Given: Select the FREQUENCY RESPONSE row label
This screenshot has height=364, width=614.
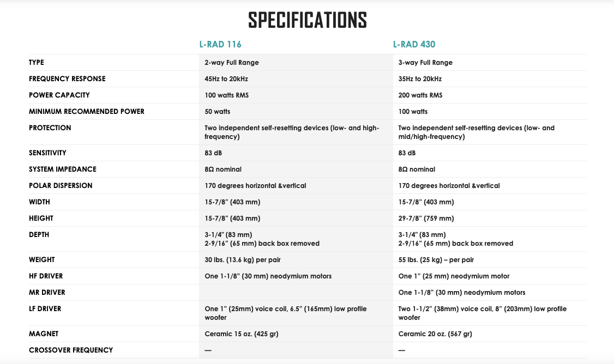Looking at the screenshot, I should coord(67,79).
